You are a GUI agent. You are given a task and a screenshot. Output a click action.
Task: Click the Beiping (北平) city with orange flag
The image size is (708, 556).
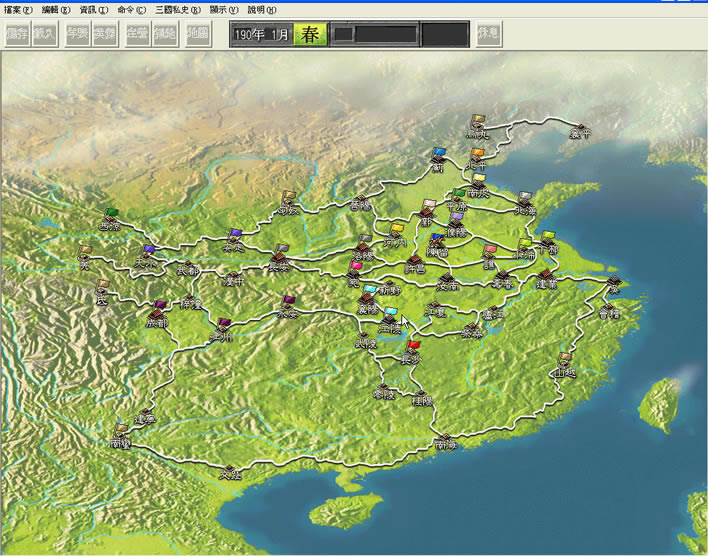tap(476, 159)
